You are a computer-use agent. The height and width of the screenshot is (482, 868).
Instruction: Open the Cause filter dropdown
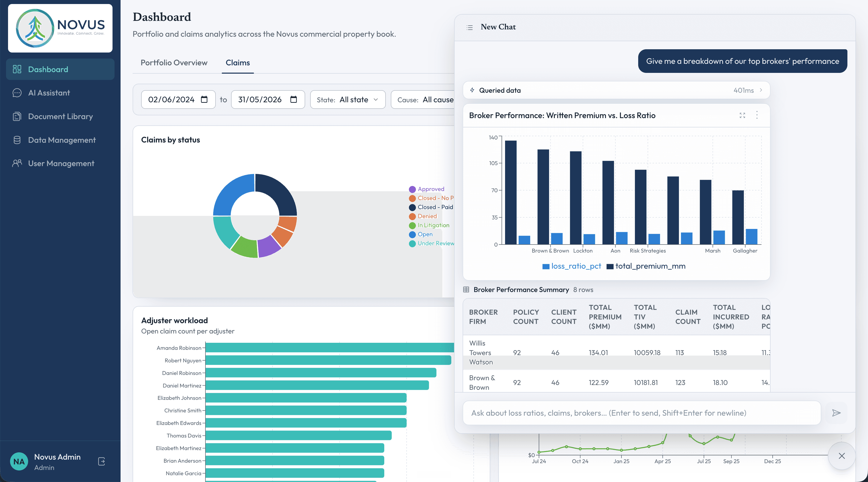click(423, 100)
